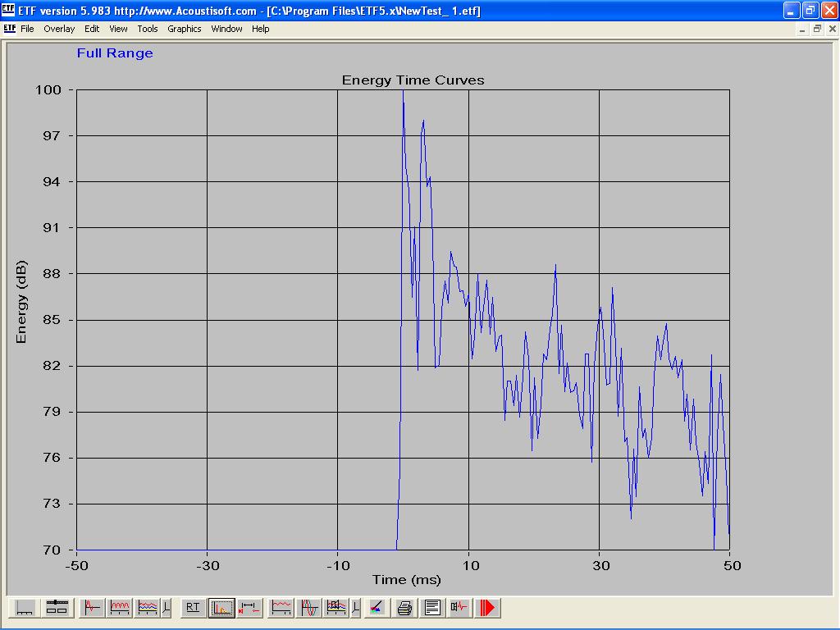Click the time markers span icon
The width and height of the screenshot is (840, 630).
[x=249, y=608]
